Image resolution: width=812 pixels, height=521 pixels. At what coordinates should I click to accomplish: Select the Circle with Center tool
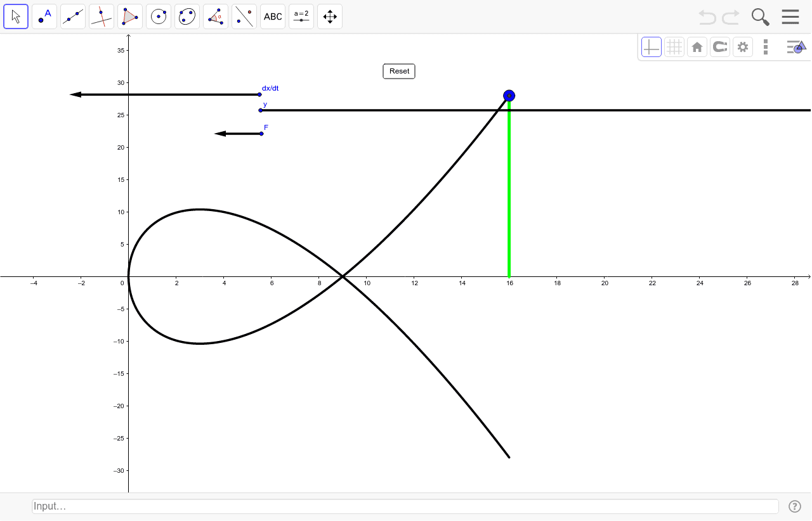coord(158,16)
